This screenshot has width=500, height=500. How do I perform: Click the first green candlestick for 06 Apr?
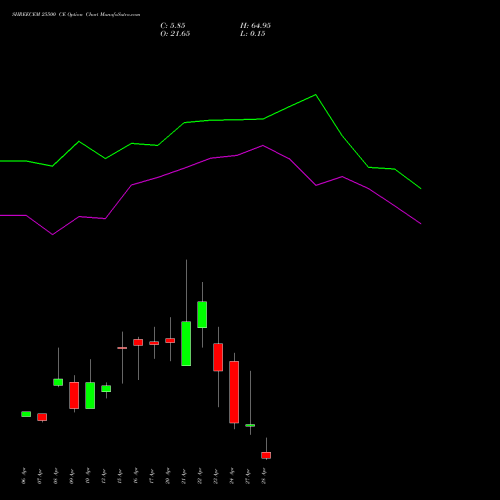pos(26,414)
